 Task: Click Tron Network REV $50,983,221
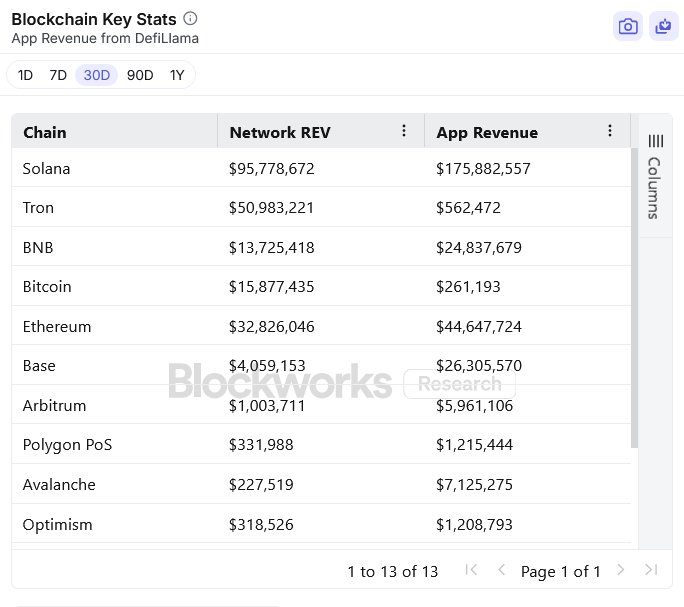pos(271,208)
